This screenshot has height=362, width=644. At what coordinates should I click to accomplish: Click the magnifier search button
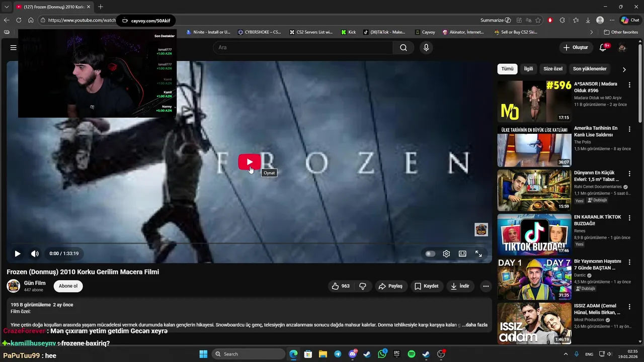pos(404,48)
